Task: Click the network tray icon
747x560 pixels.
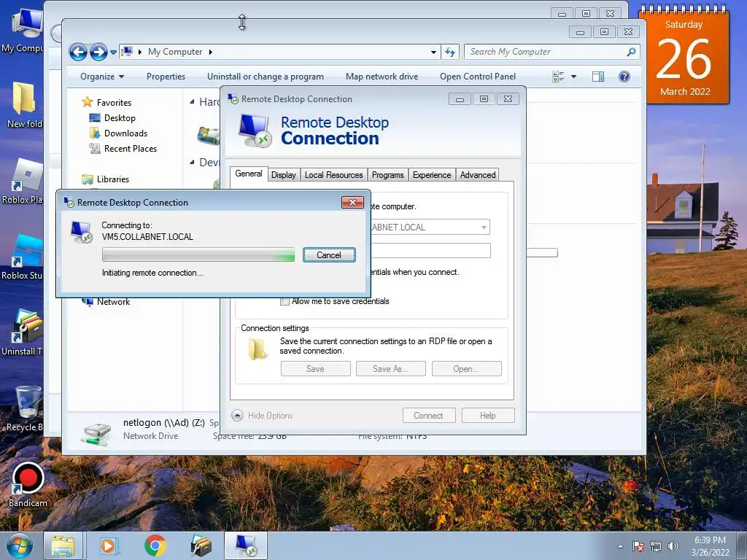Action: coord(656,546)
